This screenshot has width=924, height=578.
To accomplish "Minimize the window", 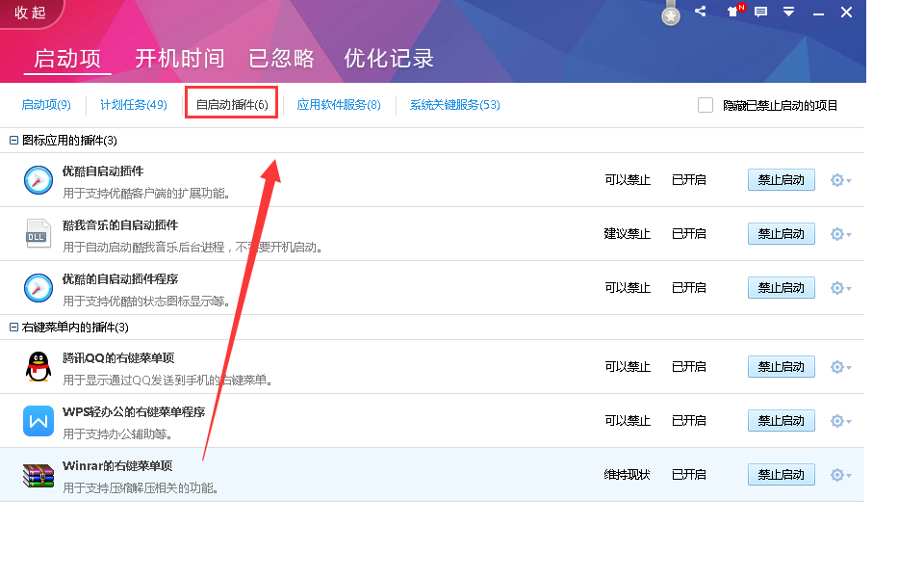I will click(818, 13).
